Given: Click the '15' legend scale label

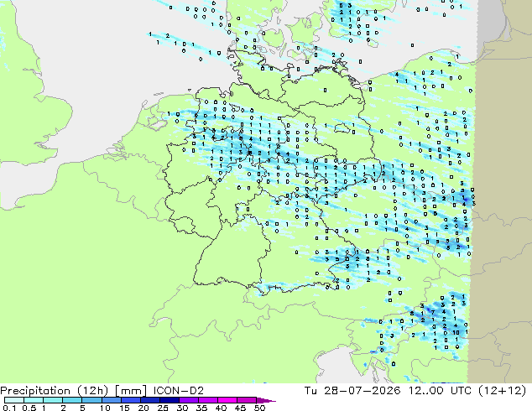Looking at the screenshot, I should pyautogui.click(x=124, y=408).
